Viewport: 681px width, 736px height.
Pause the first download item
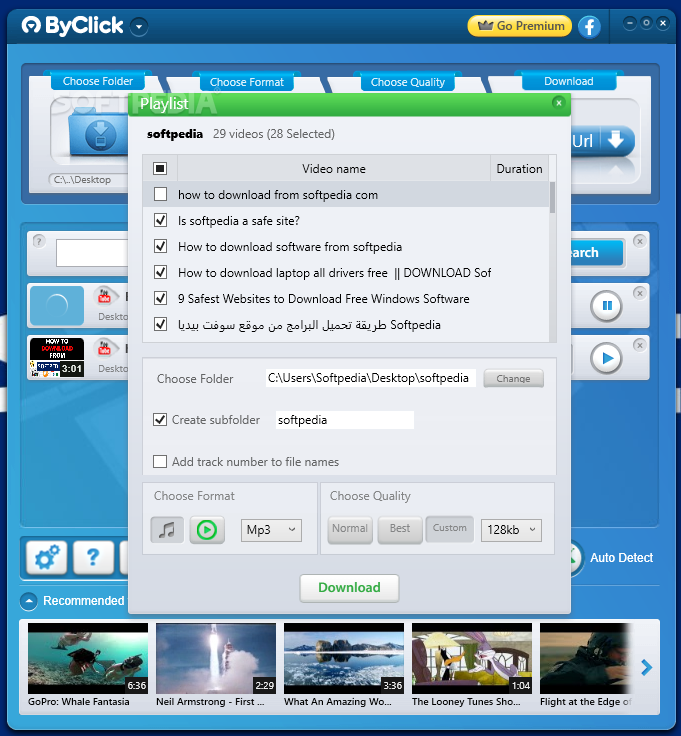coord(606,306)
